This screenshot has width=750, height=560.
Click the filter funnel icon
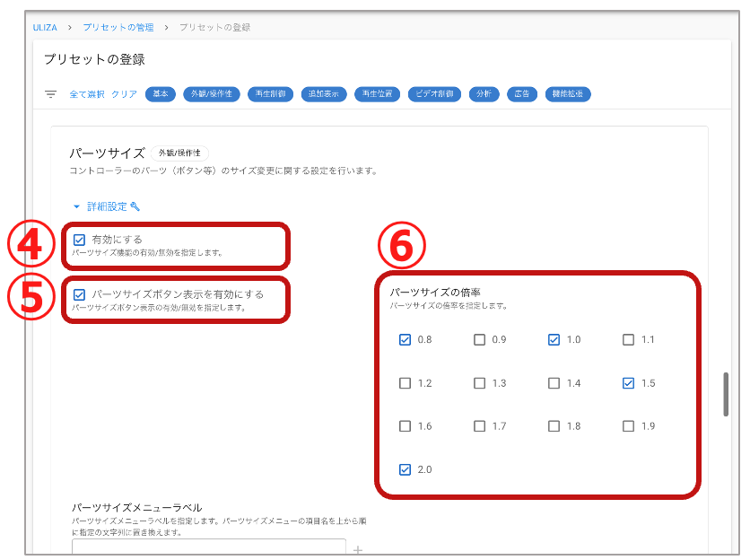[50, 92]
